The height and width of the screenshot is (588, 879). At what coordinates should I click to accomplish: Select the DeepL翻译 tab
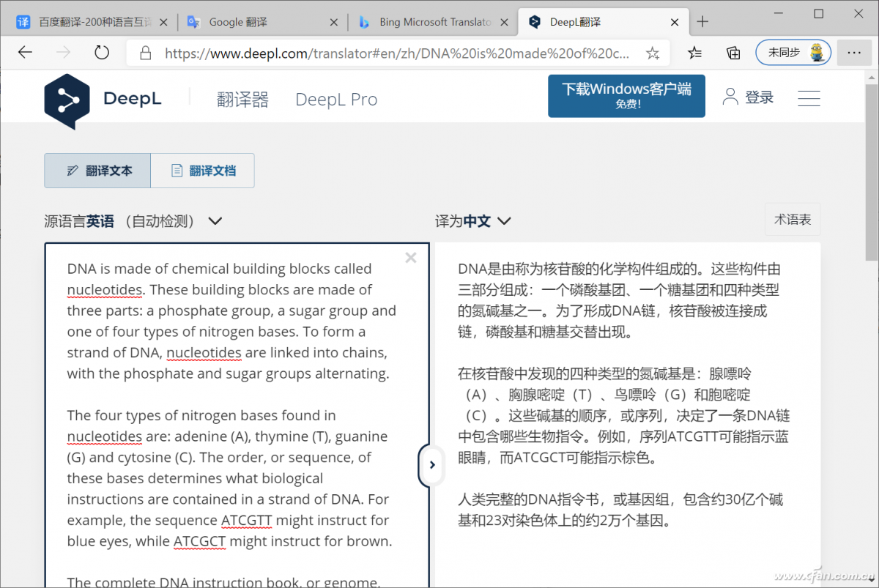pos(603,22)
